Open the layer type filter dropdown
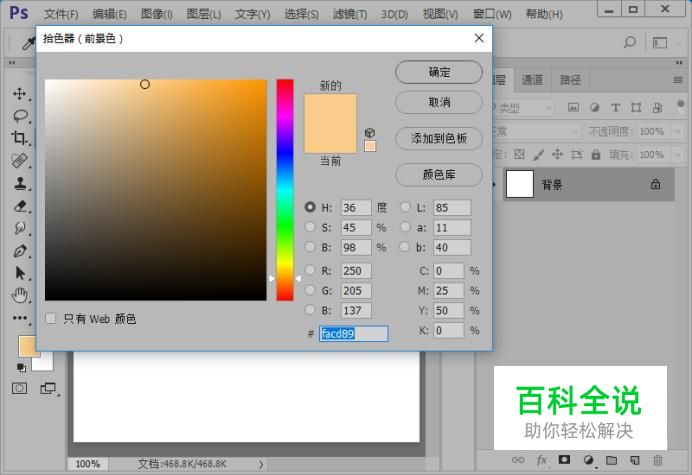This screenshot has height=475, width=692. pyautogui.click(x=523, y=107)
